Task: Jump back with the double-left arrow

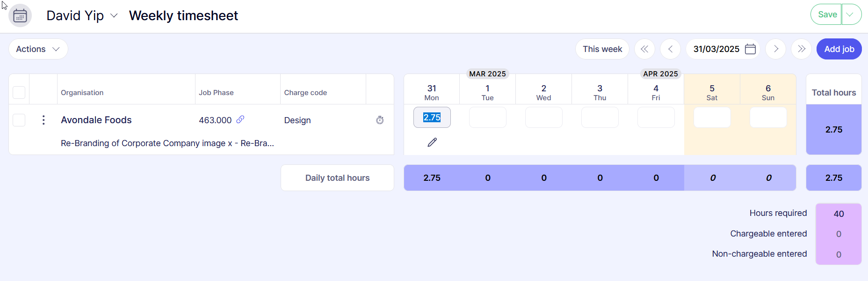Action: 644,49
